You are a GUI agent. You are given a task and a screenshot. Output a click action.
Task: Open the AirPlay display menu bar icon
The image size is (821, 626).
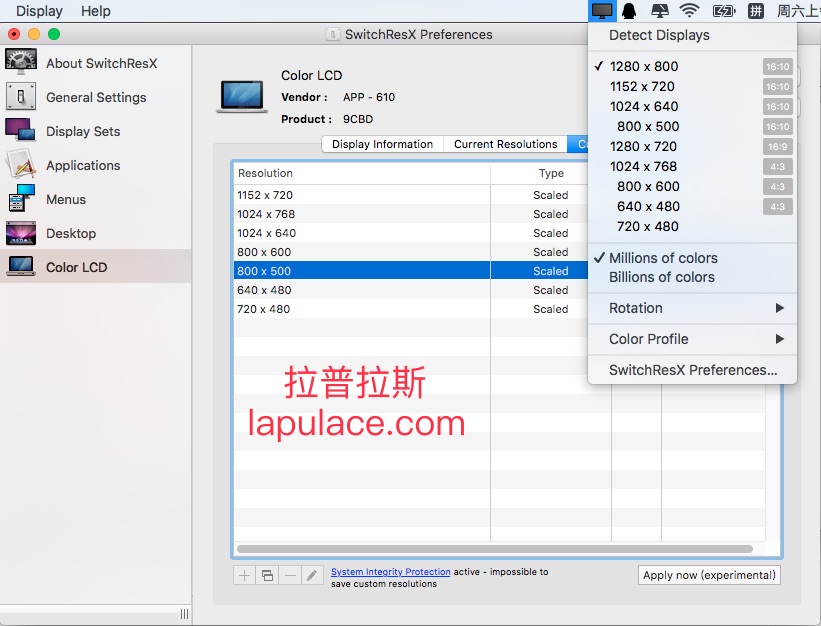click(x=659, y=10)
